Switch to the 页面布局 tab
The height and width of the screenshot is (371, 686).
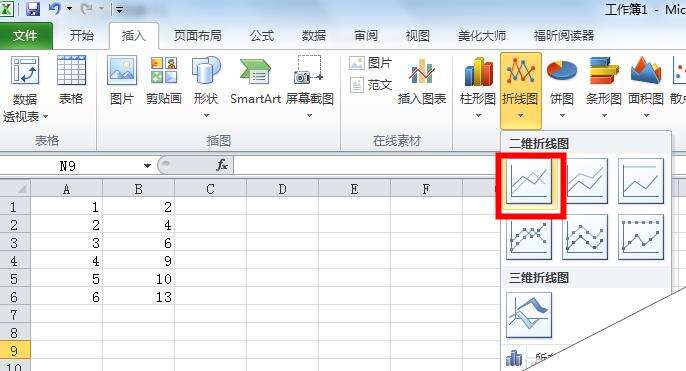tap(197, 35)
